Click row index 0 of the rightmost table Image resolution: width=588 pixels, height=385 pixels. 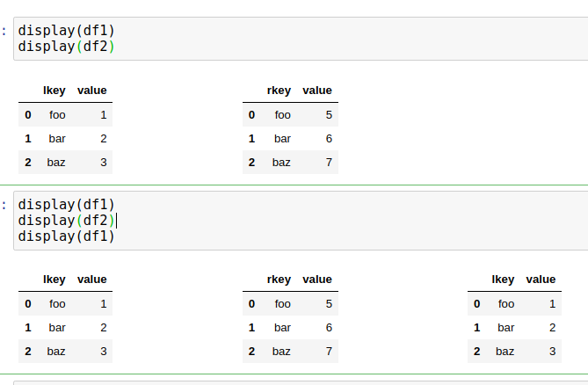476,303
